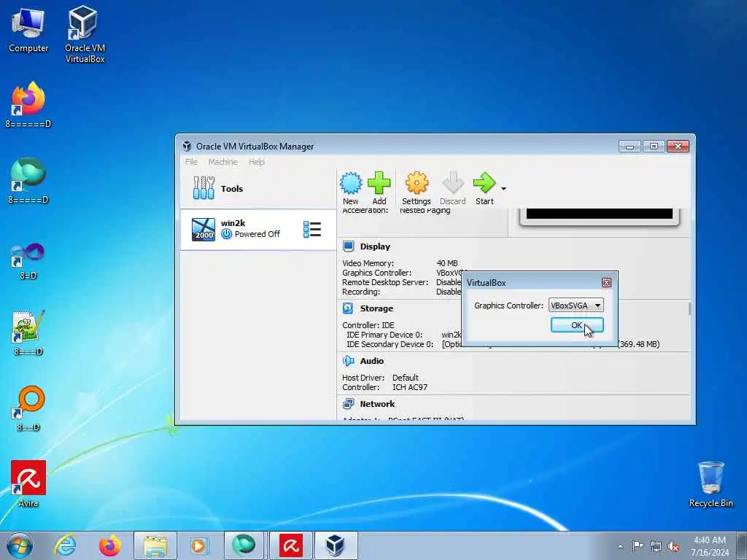Image resolution: width=747 pixels, height=560 pixels.
Task: Click the details pane vertical scrollbar
Action: [x=689, y=308]
